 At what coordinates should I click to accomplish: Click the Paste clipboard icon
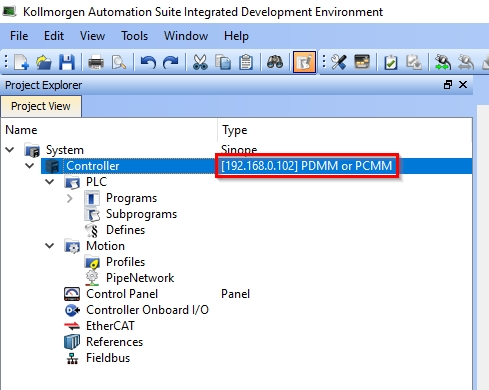click(246, 62)
